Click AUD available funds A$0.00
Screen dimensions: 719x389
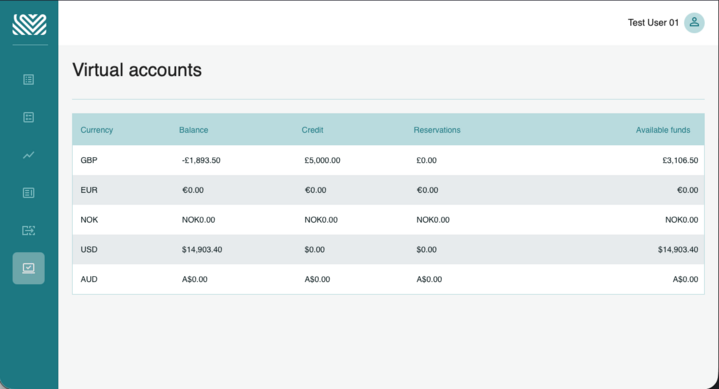pos(685,279)
